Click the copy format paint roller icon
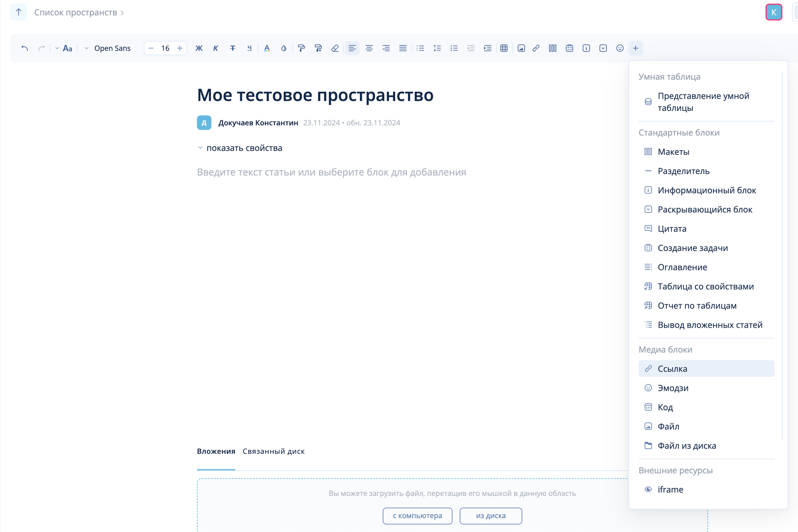This screenshot has width=798, height=532. tap(301, 48)
